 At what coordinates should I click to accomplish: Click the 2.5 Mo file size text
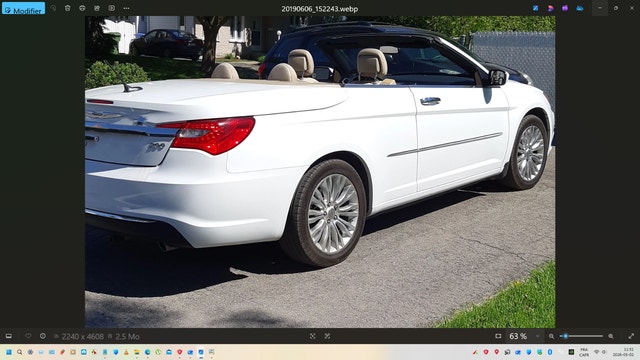coord(127,337)
